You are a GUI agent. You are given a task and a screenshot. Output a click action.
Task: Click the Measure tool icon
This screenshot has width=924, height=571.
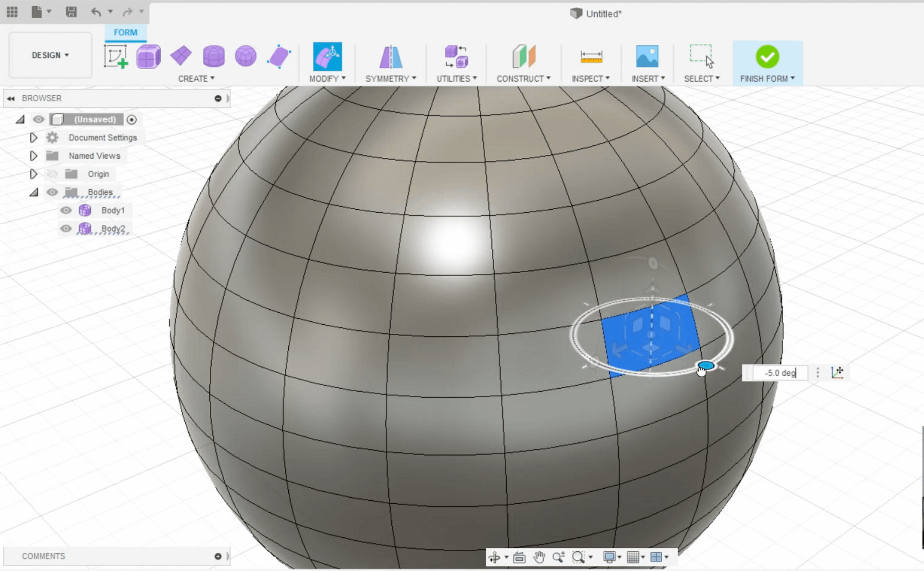tap(591, 56)
